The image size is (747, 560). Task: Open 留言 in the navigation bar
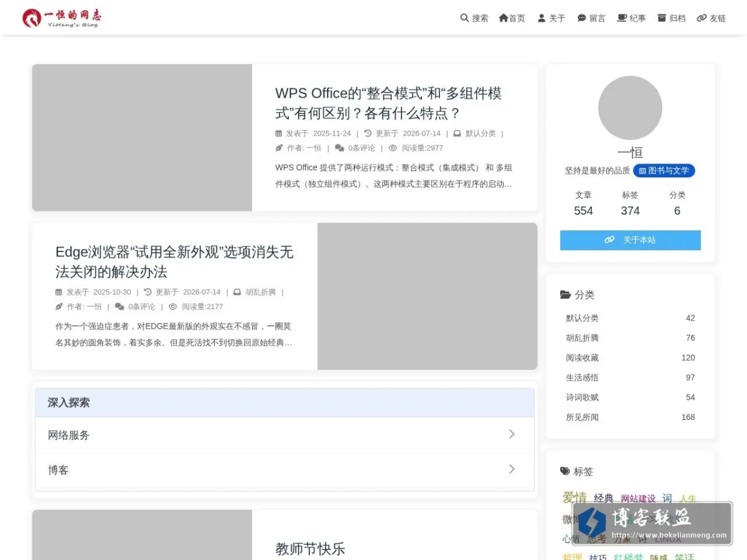coord(591,18)
